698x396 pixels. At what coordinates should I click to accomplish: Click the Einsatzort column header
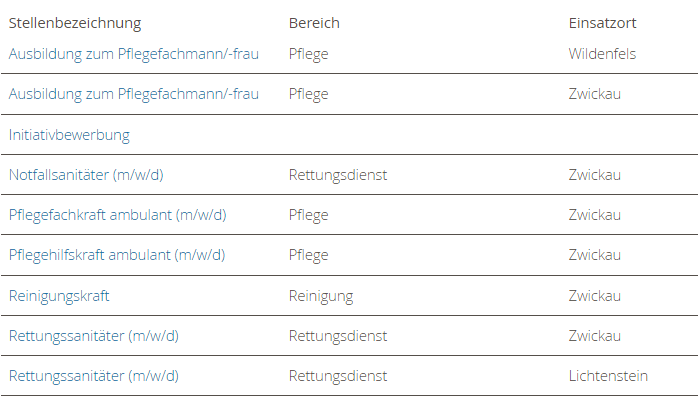coord(602,23)
